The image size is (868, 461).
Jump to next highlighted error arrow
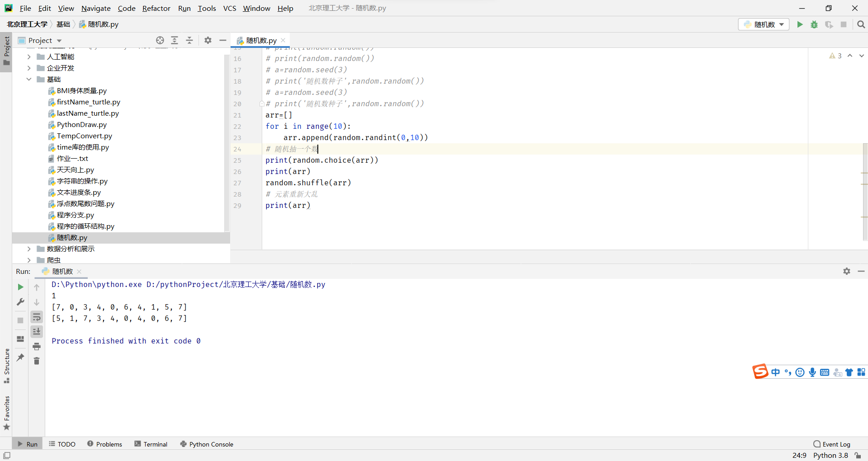[x=862, y=56]
